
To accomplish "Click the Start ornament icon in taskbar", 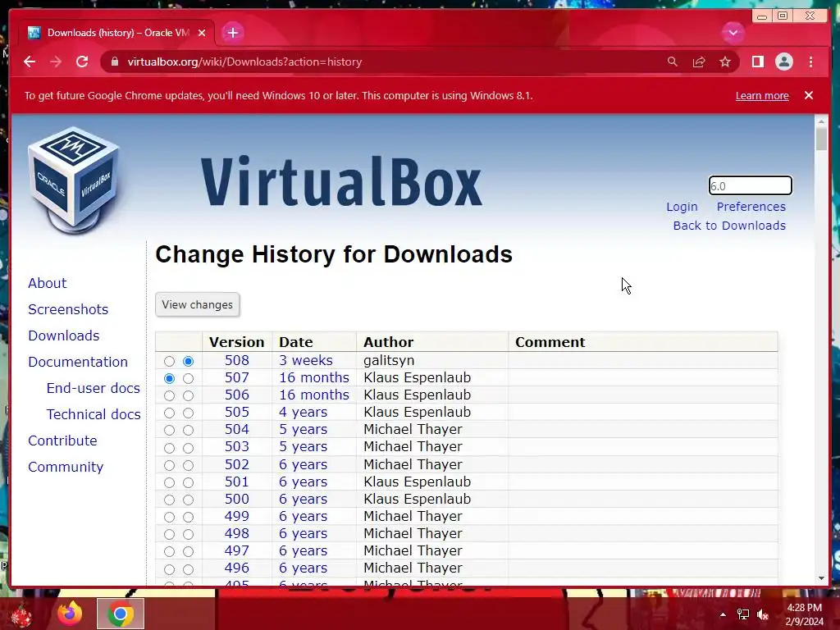I will click(21, 614).
